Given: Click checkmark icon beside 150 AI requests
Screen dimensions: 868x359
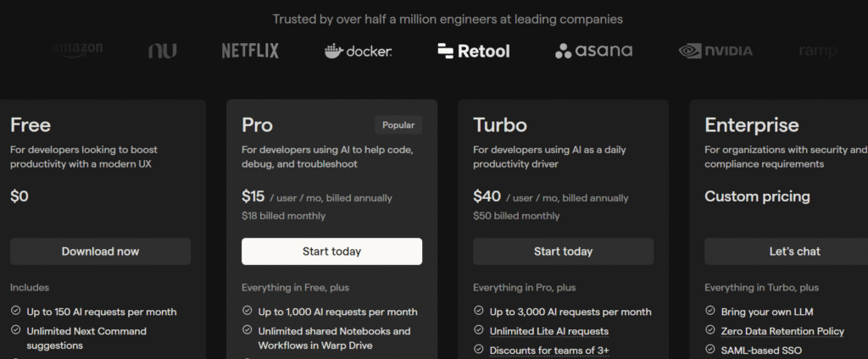Looking at the screenshot, I should tap(15, 312).
